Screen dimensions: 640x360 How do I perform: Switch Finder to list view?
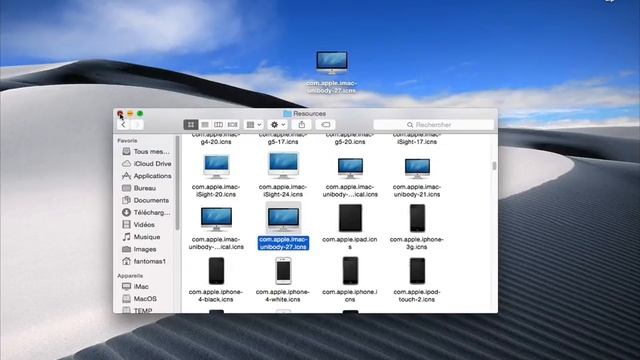click(x=205, y=124)
